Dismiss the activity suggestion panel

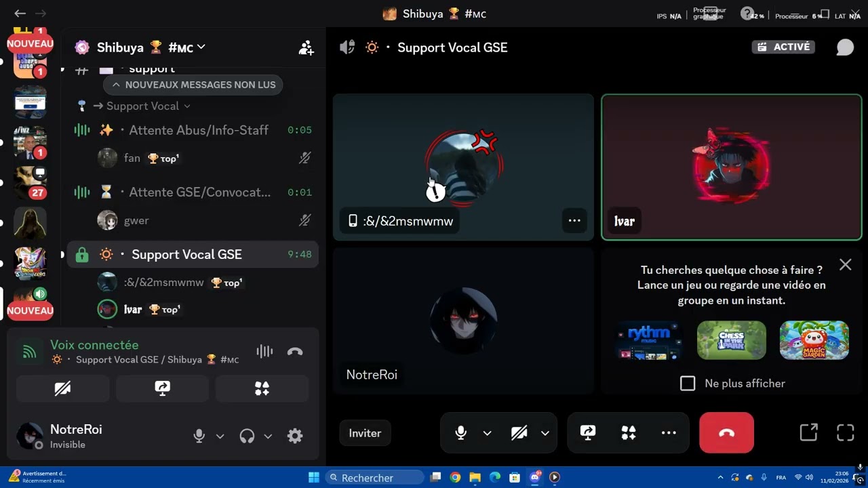(845, 264)
